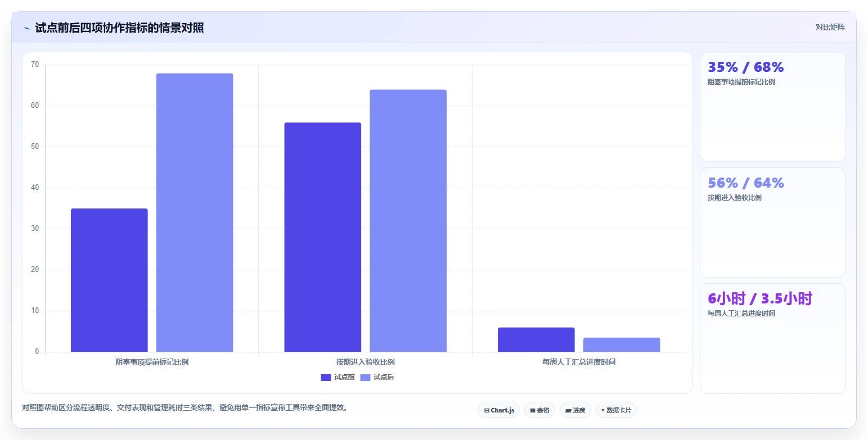Click the Chart.js tag chip
Screen dimensions: 868x440
pos(499,410)
